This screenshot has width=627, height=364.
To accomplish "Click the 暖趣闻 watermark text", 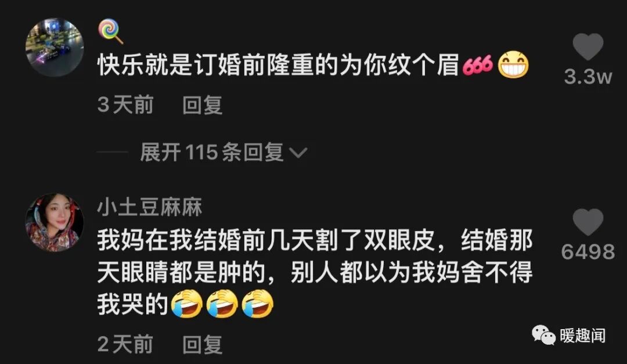I will (x=583, y=335).
